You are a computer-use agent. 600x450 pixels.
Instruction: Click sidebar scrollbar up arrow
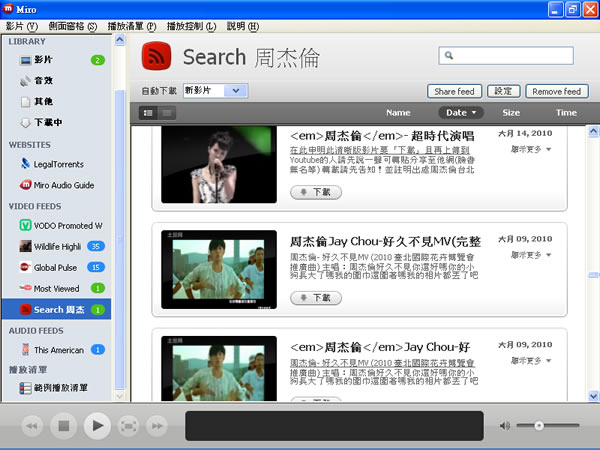(x=120, y=40)
